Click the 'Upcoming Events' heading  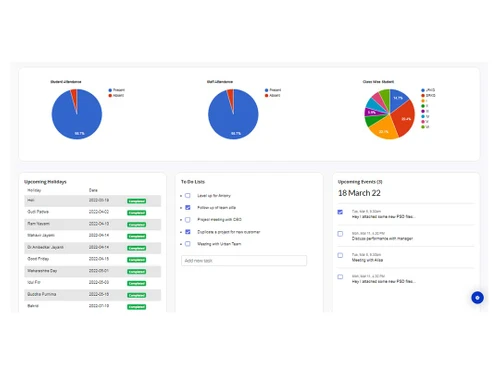[360, 182]
